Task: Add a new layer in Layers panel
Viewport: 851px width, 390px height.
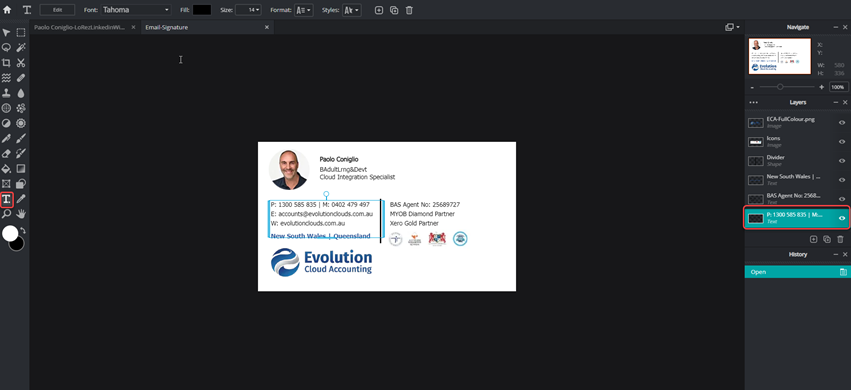Action: pos(813,239)
